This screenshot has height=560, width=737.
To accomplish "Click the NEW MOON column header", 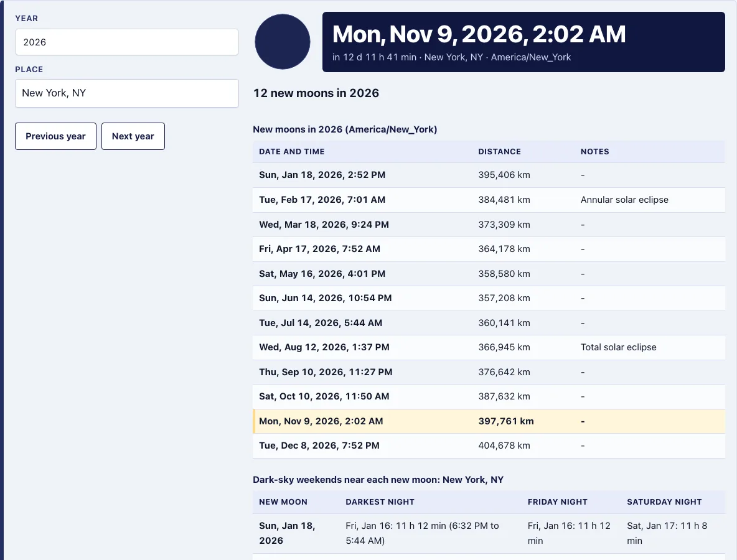I will (283, 502).
